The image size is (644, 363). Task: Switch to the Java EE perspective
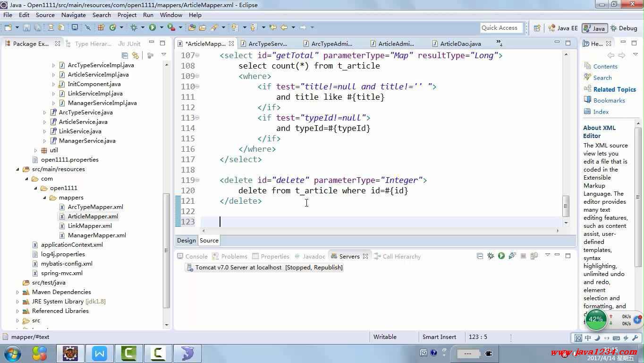coord(563,28)
